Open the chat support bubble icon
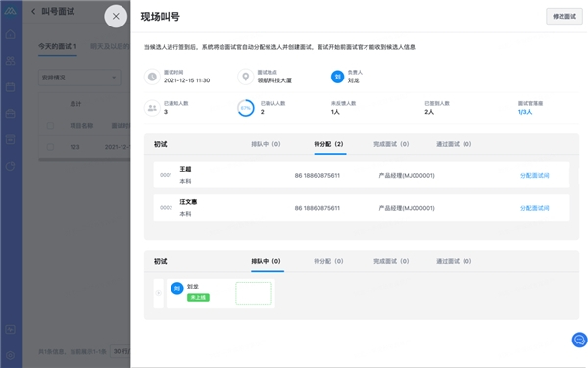The width and height of the screenshot is (588, 368). pyautogui.click(x=579, y=340)
